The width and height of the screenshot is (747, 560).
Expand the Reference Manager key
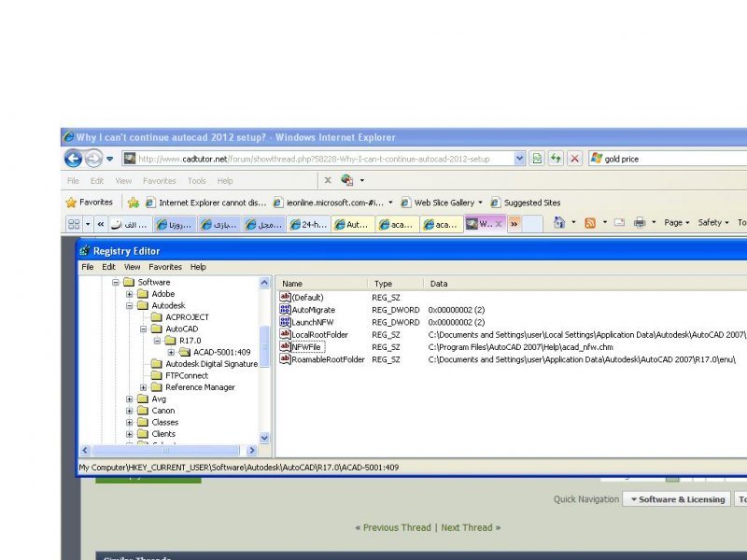point(143,387)
